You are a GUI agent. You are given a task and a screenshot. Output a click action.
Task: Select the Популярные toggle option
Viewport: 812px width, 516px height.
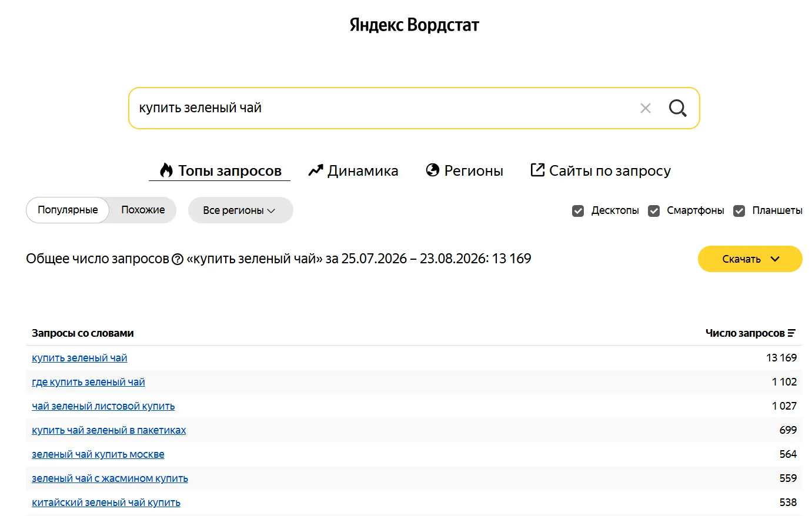(68, 210)
